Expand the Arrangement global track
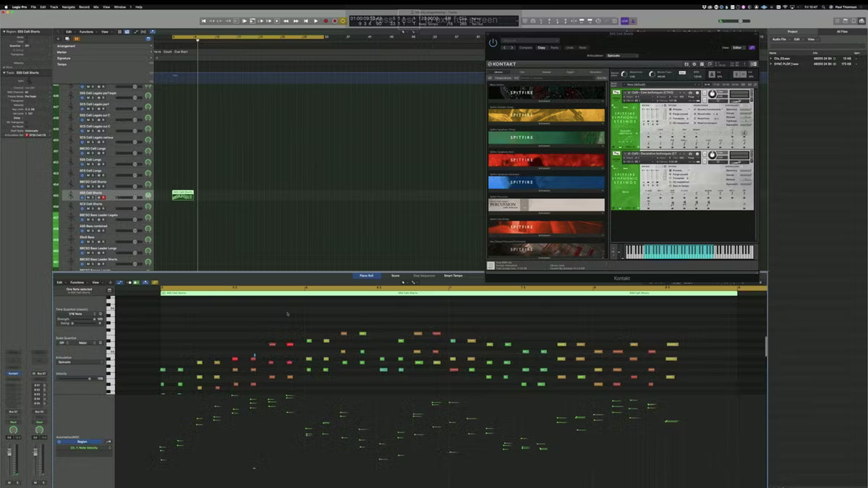Image resolution: width=868 pixels, height=488 pixels. (x=67, y=46)
